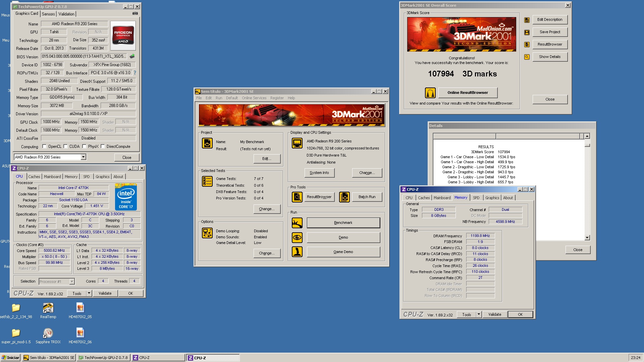This screenshot has width=644, height=362.
Task: Click the Options demo looping icon
Action: 207,233
